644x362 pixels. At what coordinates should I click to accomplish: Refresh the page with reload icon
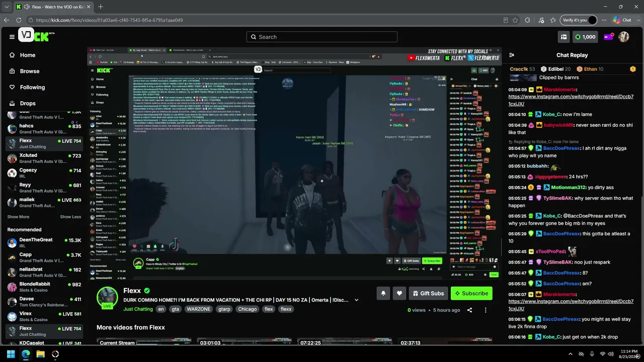[19, 20]
